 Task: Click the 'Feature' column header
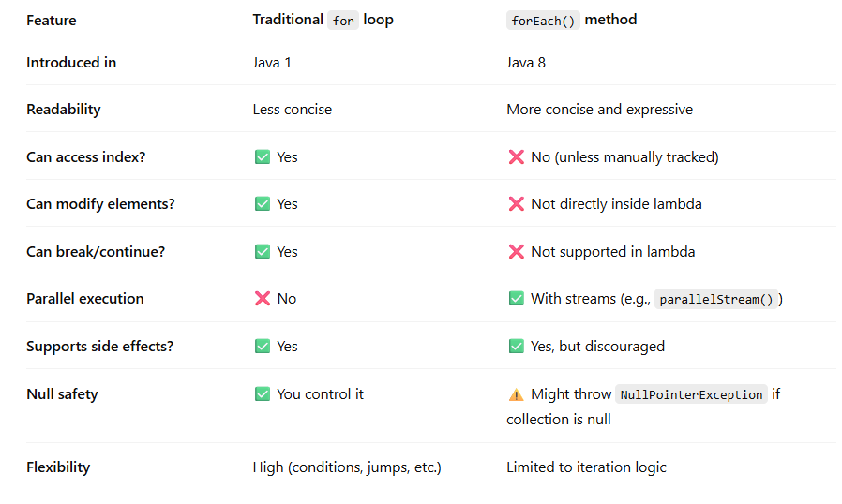point(52,21)
